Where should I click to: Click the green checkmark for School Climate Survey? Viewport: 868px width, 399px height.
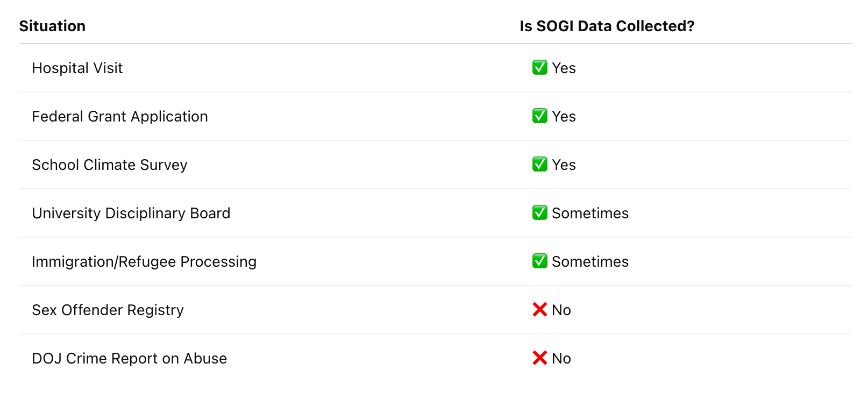(x=539, y=165)
